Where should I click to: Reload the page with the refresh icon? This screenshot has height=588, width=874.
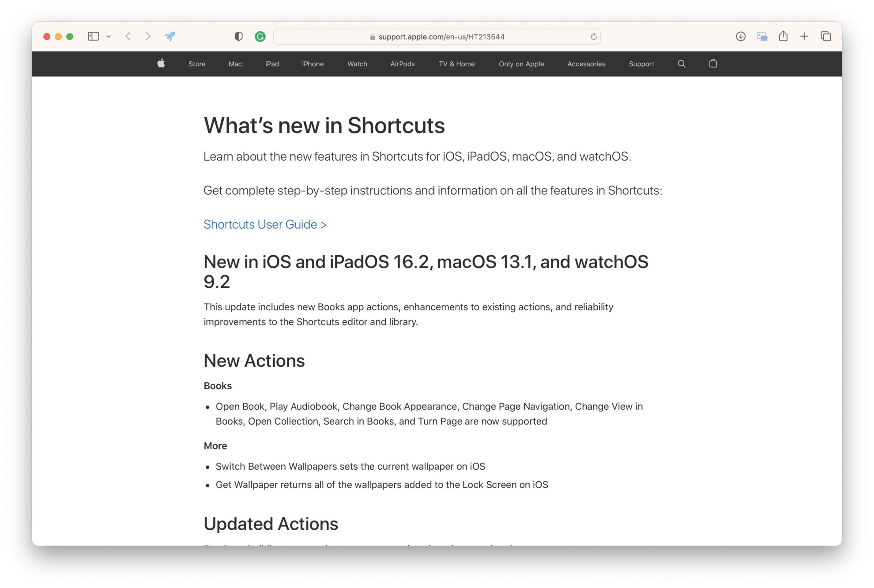[593, 37]
